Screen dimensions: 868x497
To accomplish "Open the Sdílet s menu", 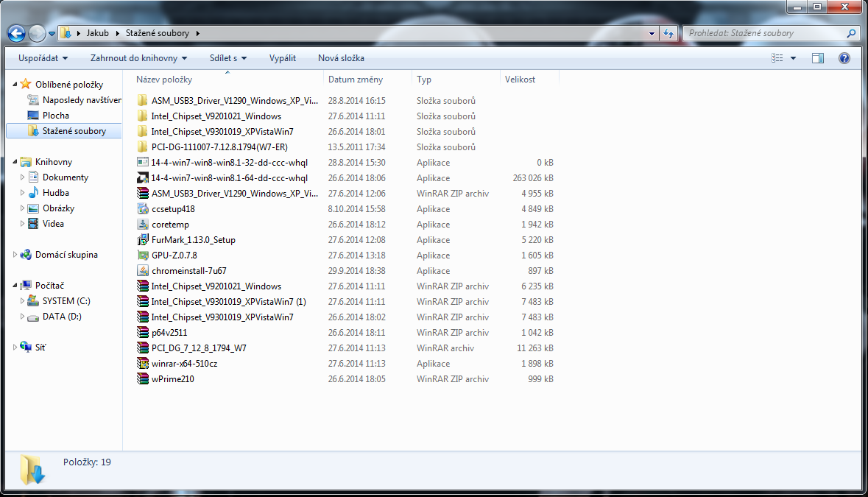I will (x=227, y=58).
